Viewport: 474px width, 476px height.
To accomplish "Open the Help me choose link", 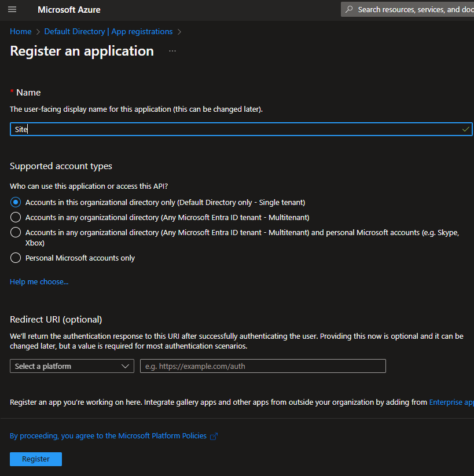I will coord(39,281).
